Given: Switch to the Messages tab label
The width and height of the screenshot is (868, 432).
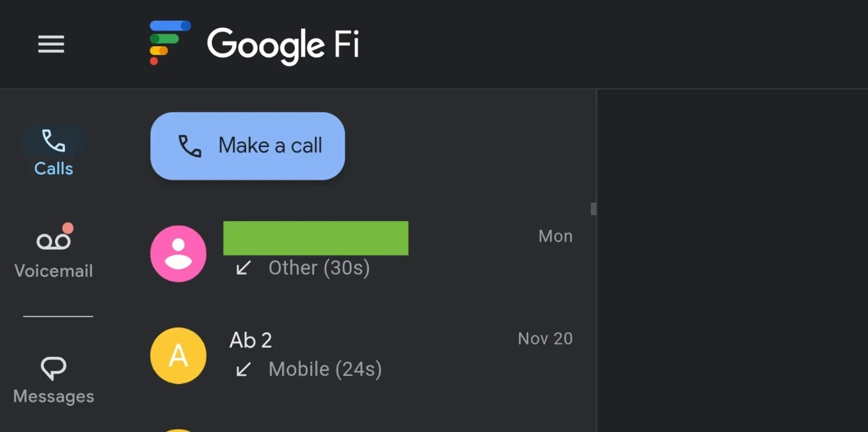Looking at the screenshot, I should (54, 397).
